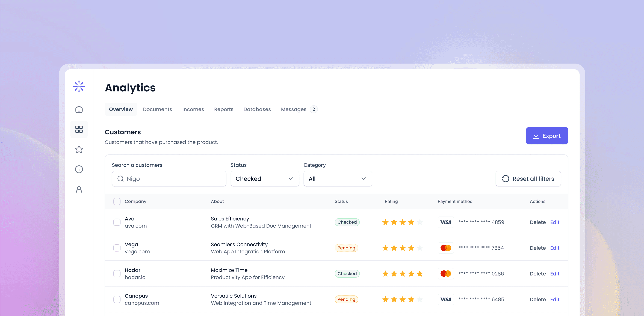Open the Category dropdown showing All
644x316 pixels.
tap(338, 179)
